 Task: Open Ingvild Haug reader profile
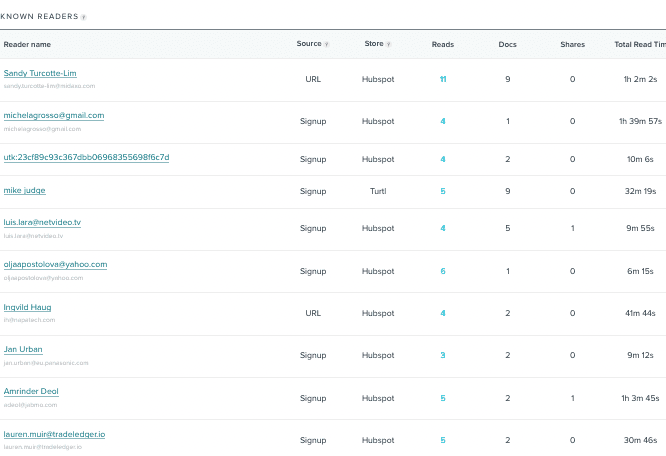28,307
